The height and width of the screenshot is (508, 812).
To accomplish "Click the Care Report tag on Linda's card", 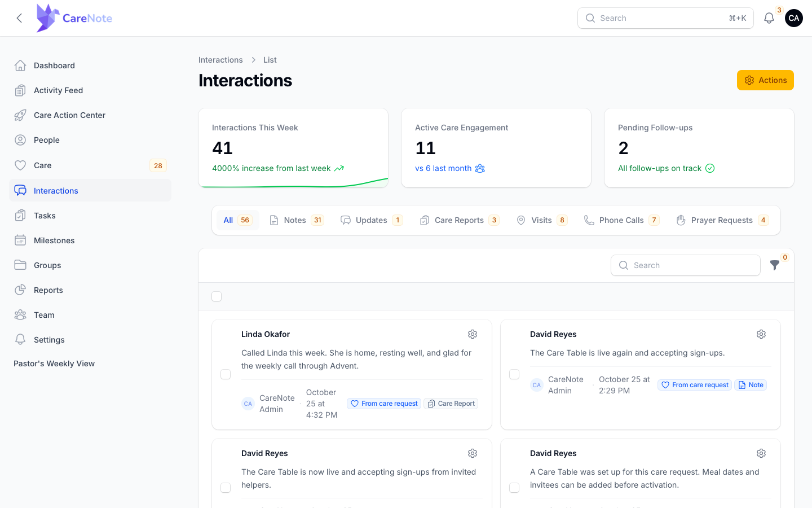I will click(x=451, y=404).
